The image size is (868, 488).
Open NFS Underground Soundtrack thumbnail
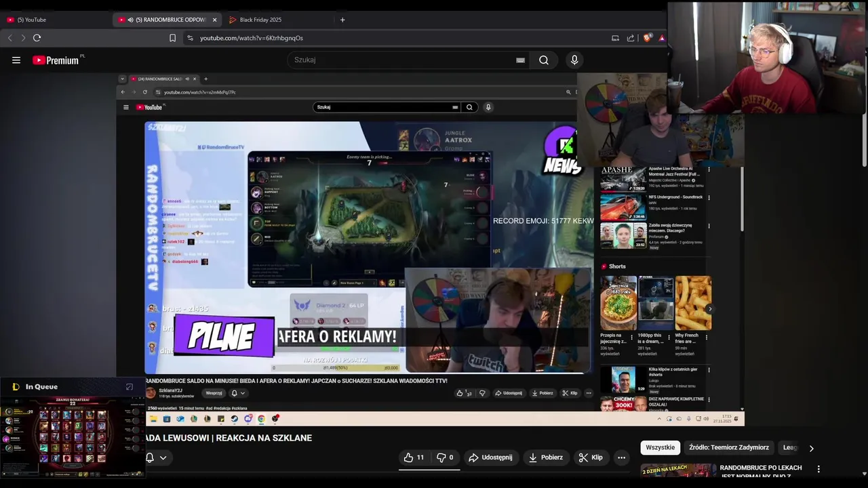click(x=623, y=207)
